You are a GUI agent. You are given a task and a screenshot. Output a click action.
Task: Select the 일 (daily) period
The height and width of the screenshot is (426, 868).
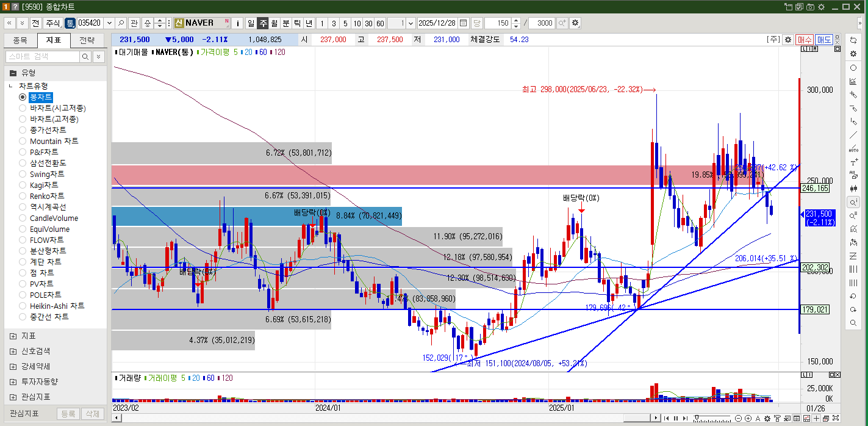click(251, 23)
